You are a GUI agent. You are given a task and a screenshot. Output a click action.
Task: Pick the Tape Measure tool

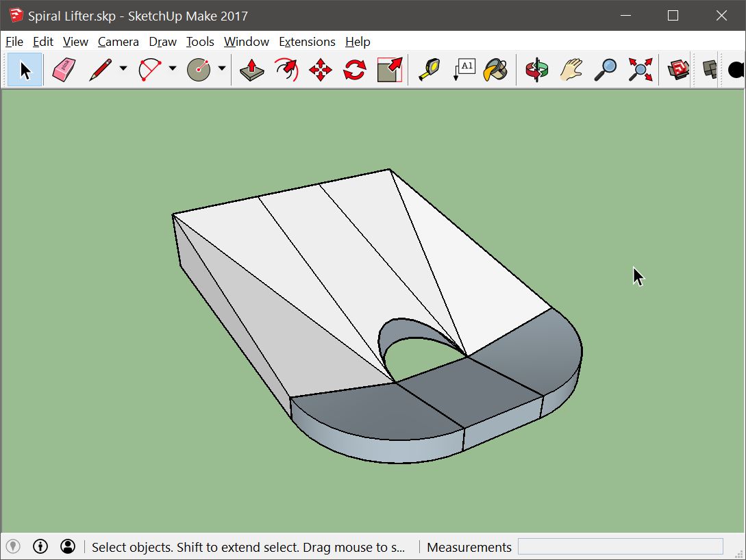430,69
